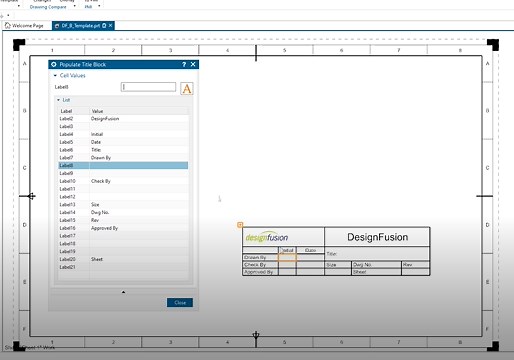Screen dimensions: 514x360
Task: Click the Close button in dialog
Action: 180,303
